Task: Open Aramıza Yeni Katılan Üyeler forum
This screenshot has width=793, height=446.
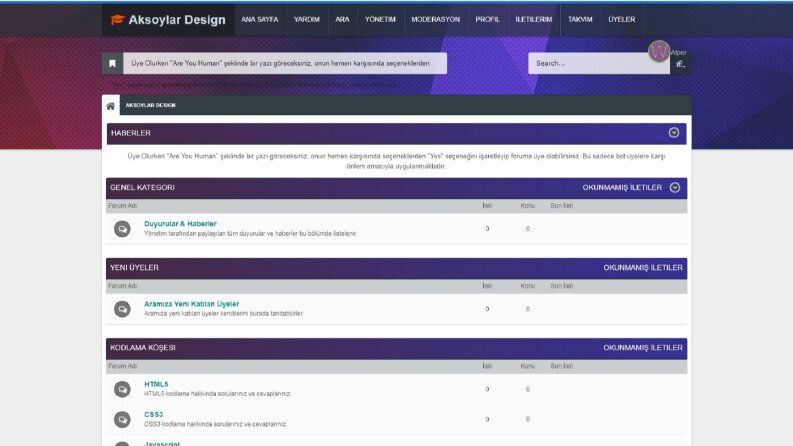Action: point(191,304)
